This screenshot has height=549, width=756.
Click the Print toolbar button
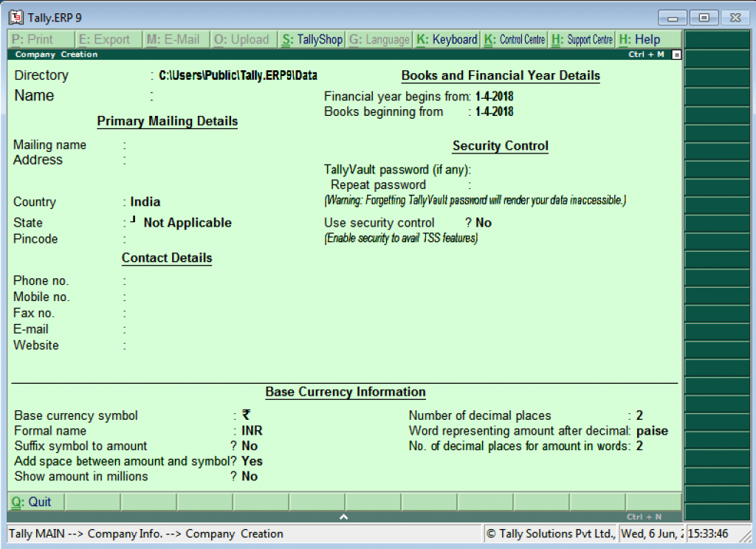coord(41,40)
